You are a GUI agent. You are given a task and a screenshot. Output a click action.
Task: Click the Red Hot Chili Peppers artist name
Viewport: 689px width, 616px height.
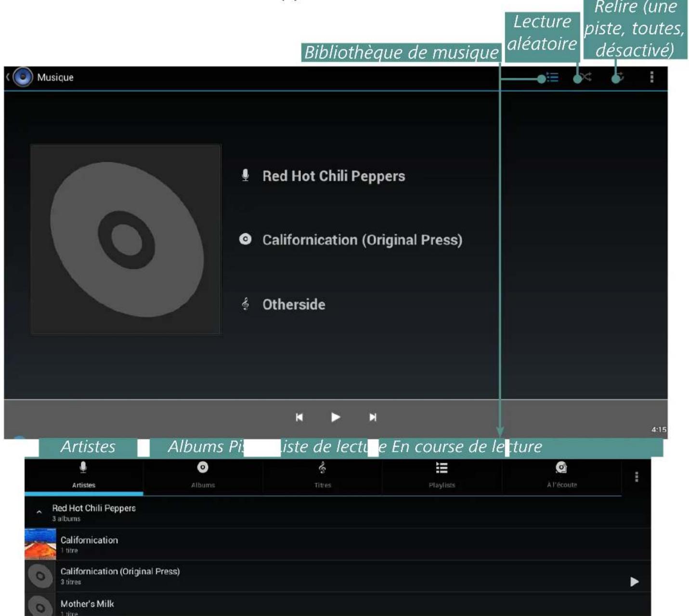(94, 508)
